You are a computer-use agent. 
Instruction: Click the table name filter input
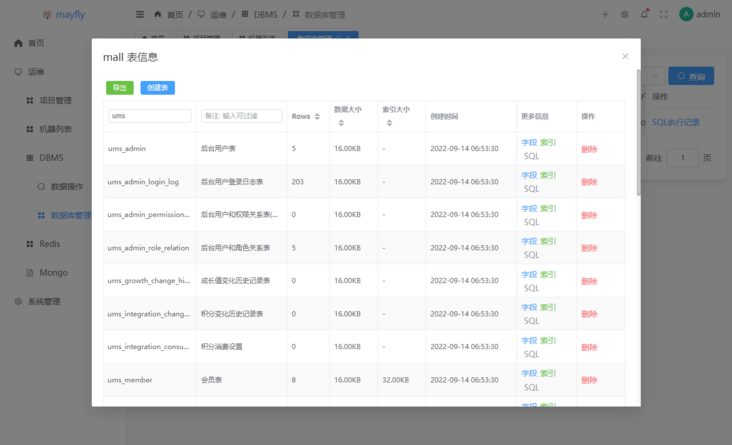point(150,116)
